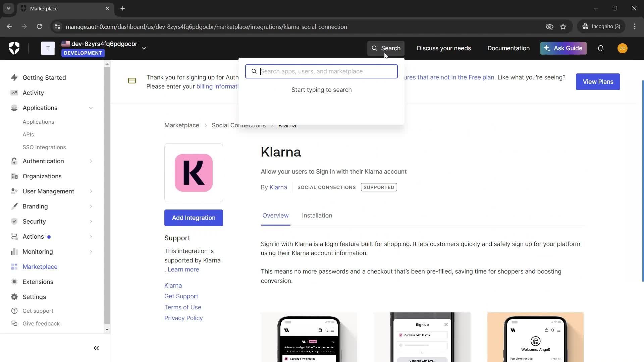Open the APIs submenu item
The height and width of the screenshot is (362, 644).
pos(28,135)
